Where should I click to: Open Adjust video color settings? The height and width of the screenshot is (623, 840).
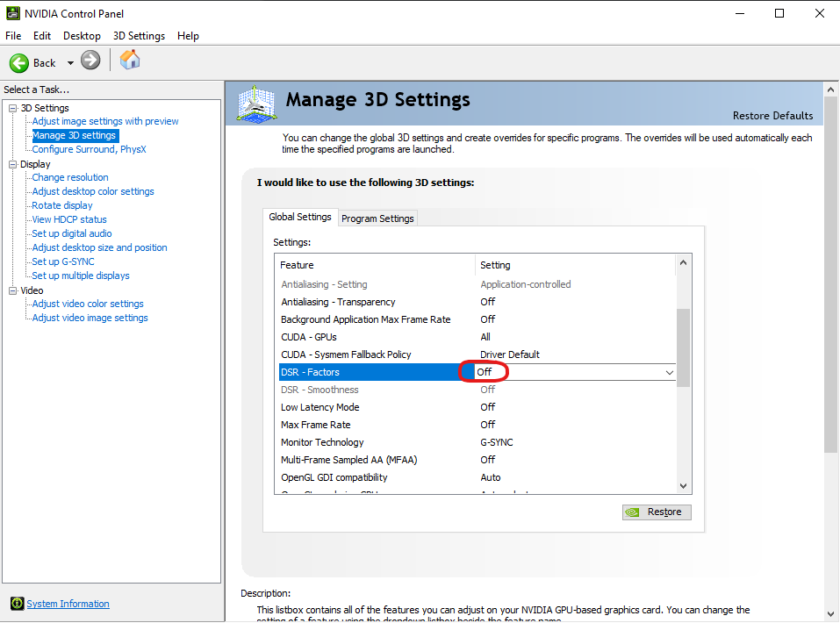point(88,304)
